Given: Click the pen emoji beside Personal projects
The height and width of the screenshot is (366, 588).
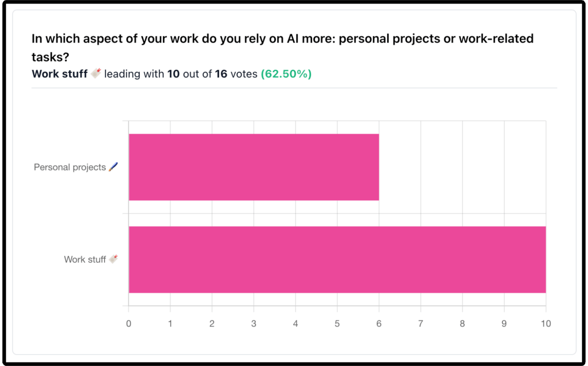Looking at the screenshot, I should [x=113, y=167].
